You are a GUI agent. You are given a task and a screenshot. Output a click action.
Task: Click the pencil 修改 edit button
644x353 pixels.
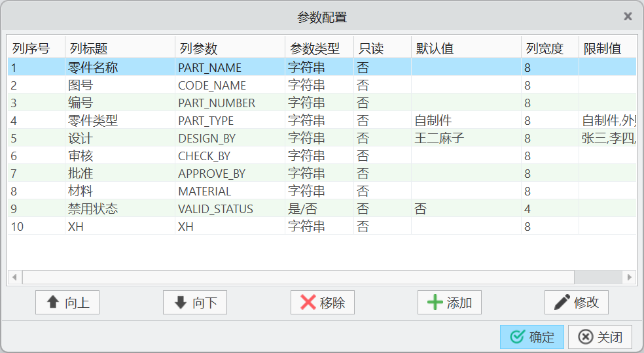click(x=577, y=303)
